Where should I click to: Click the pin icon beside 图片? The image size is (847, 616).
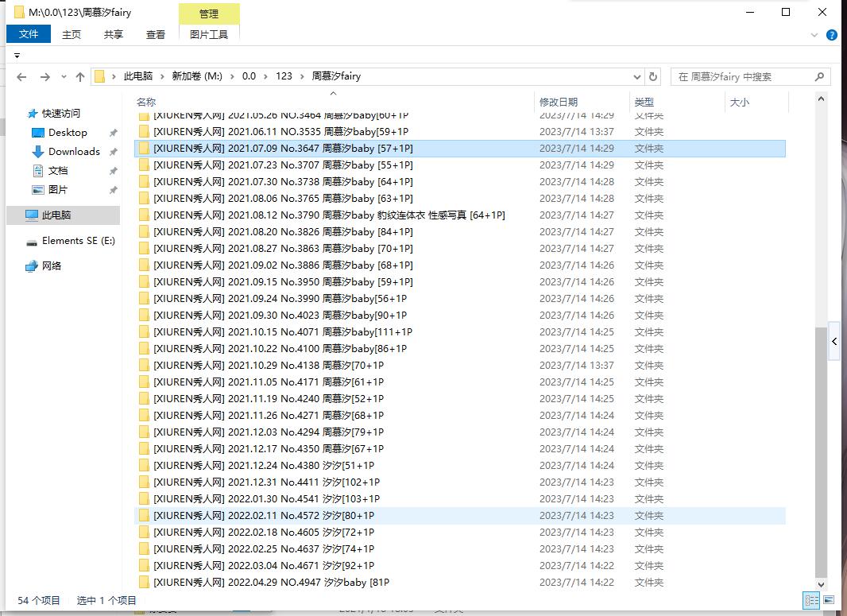pyautogui.click(x=113, y=190)
